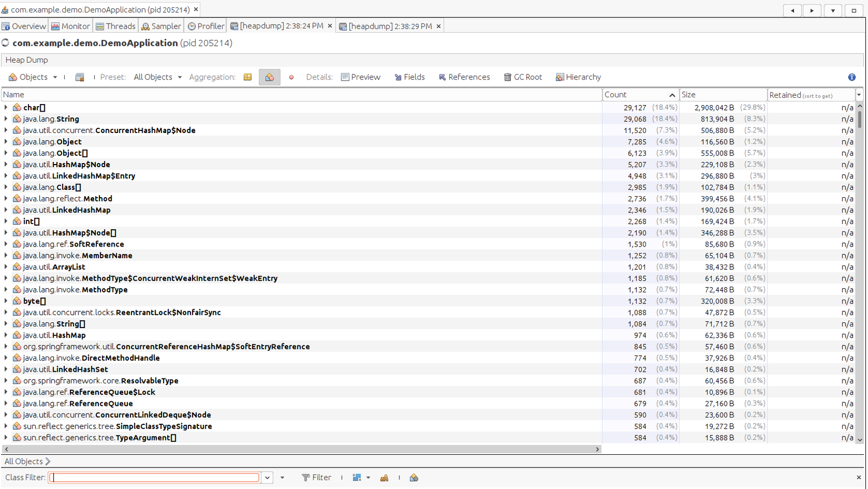Open the heap dump info icon
Image resolution: width=868 pixels, height=489 pixels.
[852, 77]
